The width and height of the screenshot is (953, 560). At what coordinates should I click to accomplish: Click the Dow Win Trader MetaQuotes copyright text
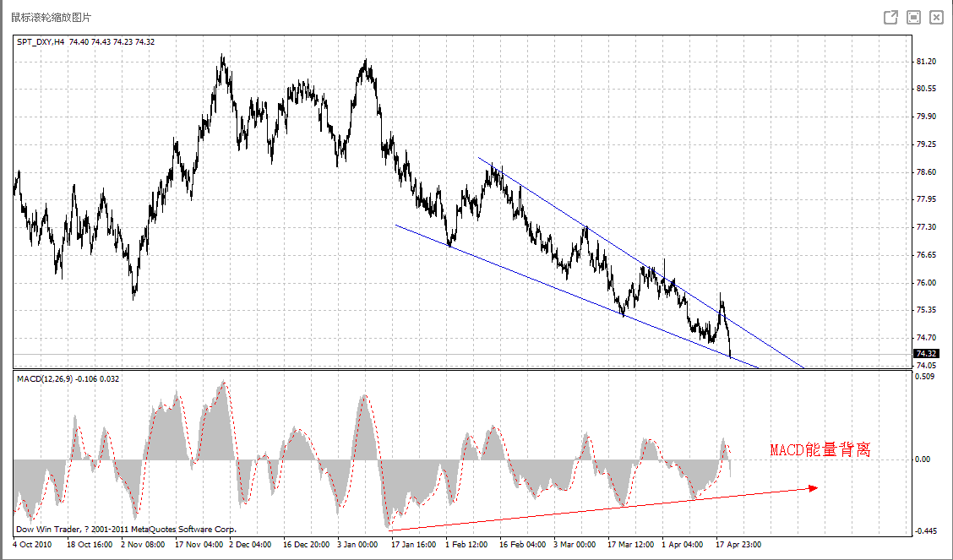pos(126,530)
